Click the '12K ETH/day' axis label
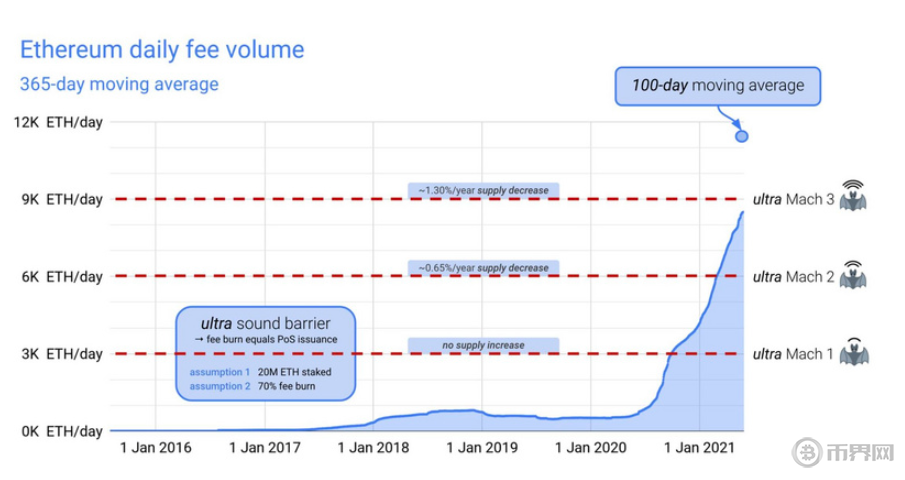The width and height of the screenshot is (905, 480). [x=58, y=122]
